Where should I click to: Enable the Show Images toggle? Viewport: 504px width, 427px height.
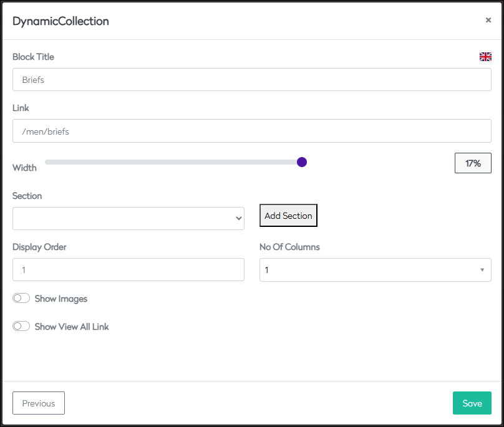coord(21,299)
